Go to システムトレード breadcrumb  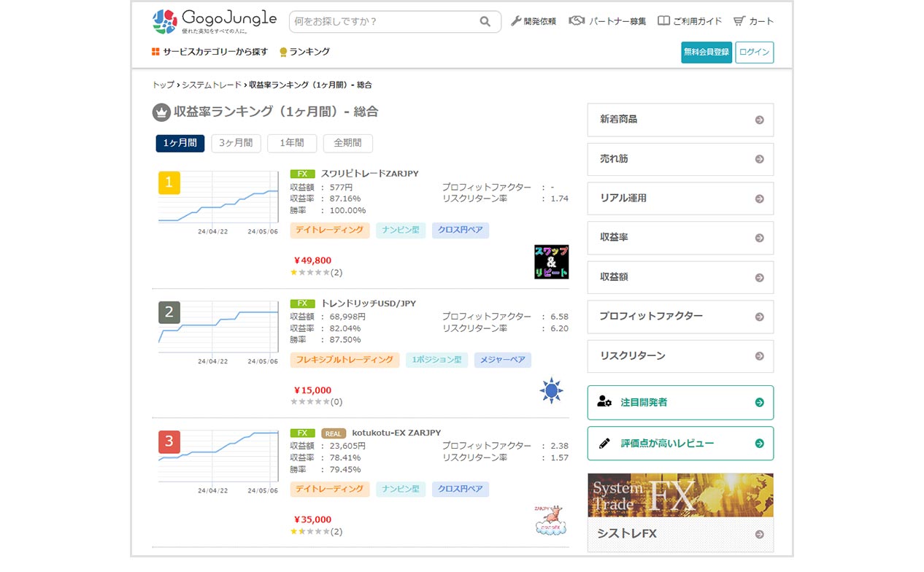tap(212, 85)
